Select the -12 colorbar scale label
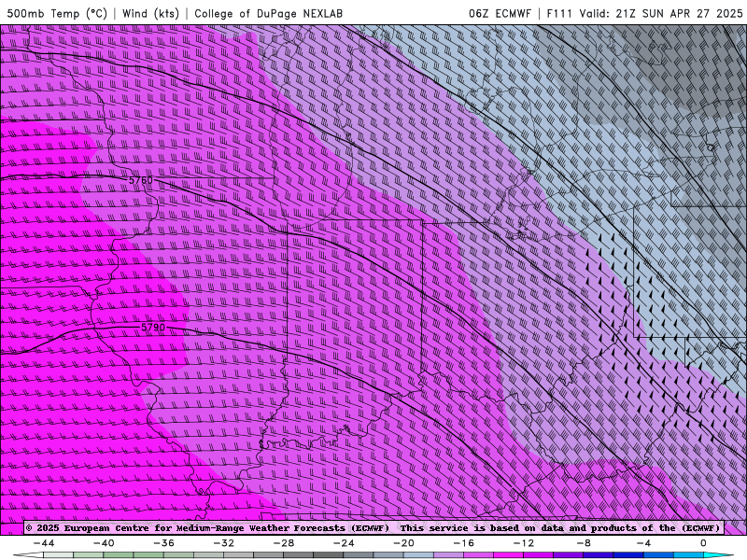 [524, 543]
